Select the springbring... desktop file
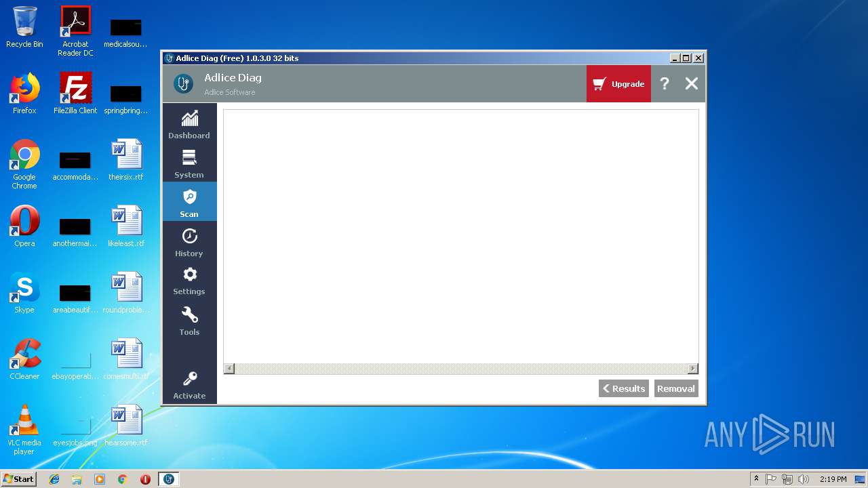Viewport: 868px width, 488px height. point(126,99)
